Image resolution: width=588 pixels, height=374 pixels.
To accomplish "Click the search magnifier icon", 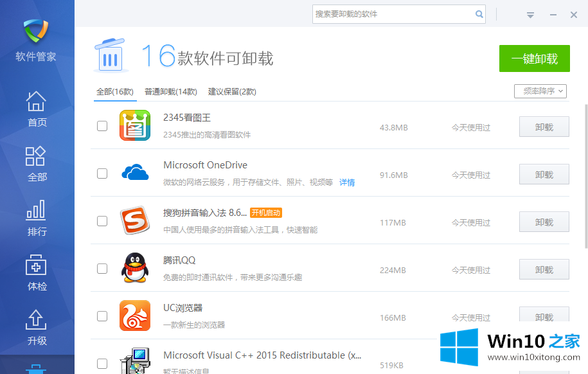I will [479, 14].
